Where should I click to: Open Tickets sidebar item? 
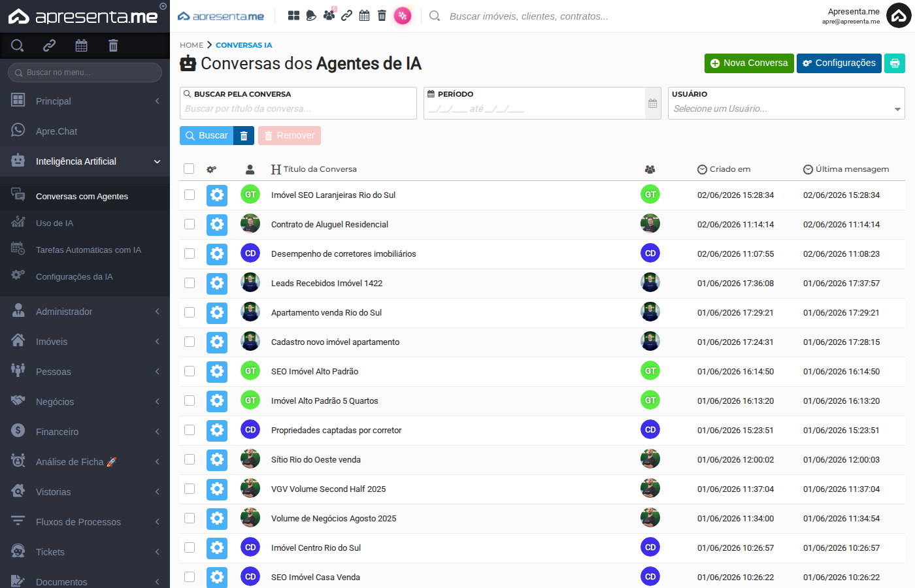[x=85, y=552]
